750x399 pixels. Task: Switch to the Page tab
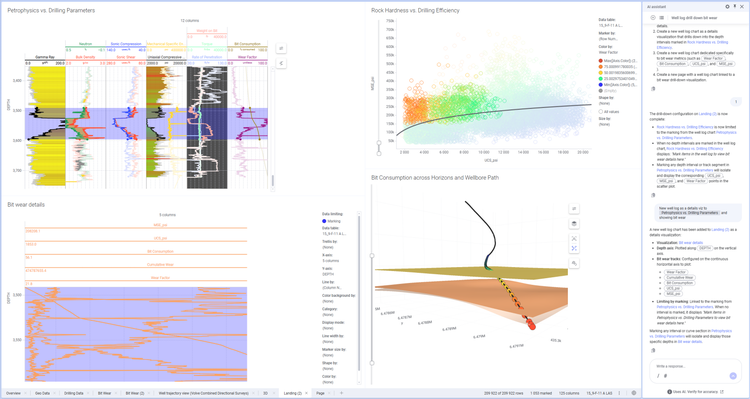(320, 393)
